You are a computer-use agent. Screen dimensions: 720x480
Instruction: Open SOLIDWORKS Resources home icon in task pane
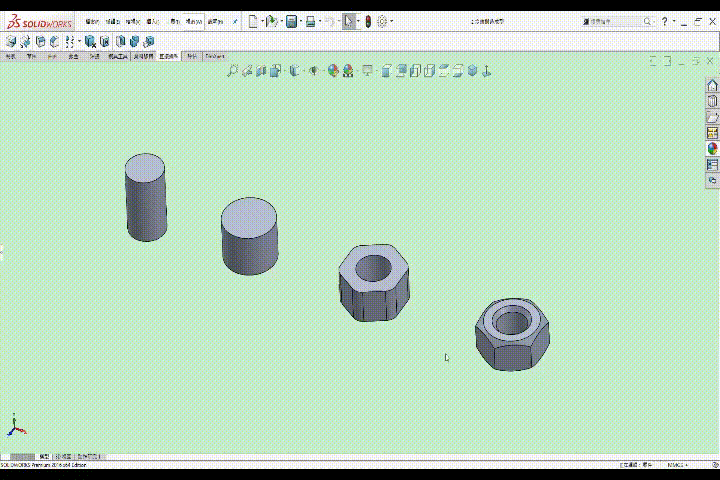713,86
